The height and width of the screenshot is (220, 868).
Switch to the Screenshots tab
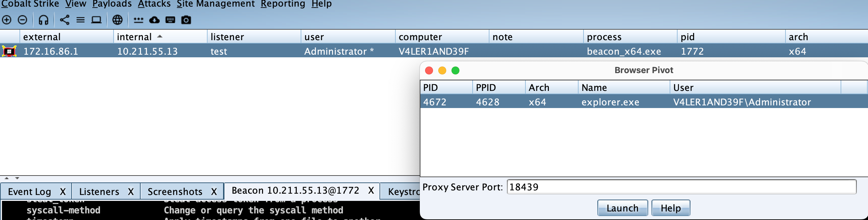click(175, 191)
